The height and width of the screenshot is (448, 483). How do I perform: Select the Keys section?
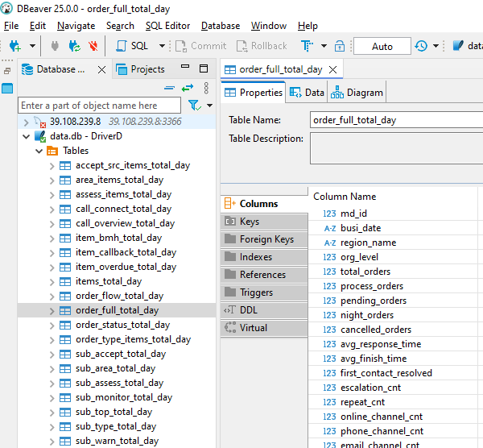(264, 222)
